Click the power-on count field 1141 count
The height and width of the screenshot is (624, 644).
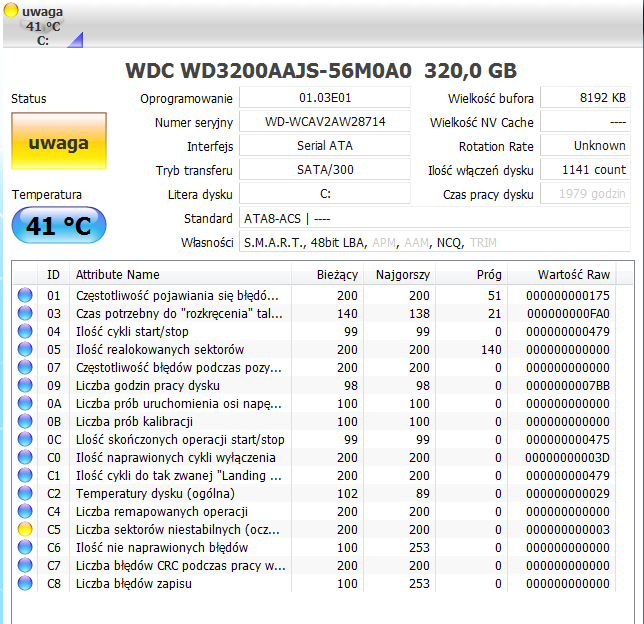[x=585, y=170]
